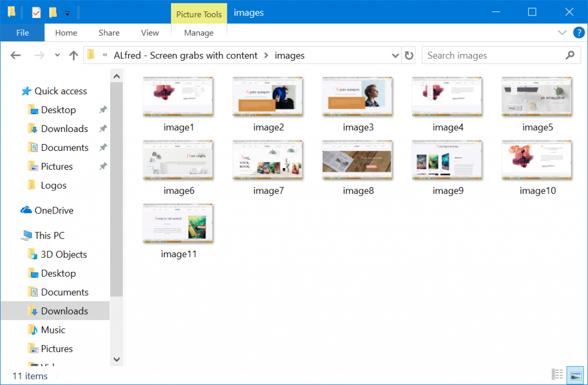This screenshot has width=588, height=385.
Task: Open the quick access toolbar customization dropdown
Action: coord(67,11)
